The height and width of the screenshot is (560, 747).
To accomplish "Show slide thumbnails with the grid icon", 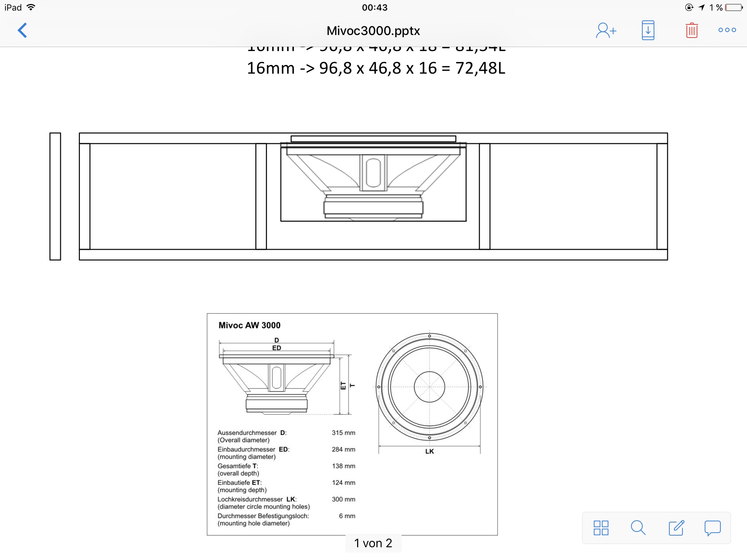I will pos(601,528).
